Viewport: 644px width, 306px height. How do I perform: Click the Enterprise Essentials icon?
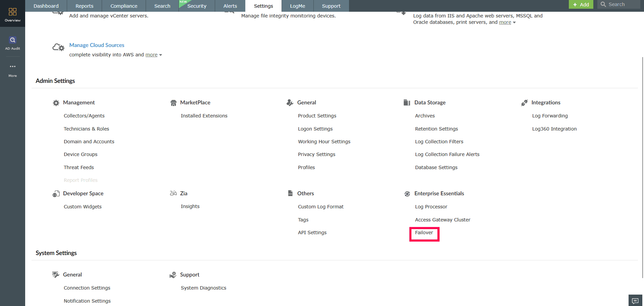click(407, 194)
